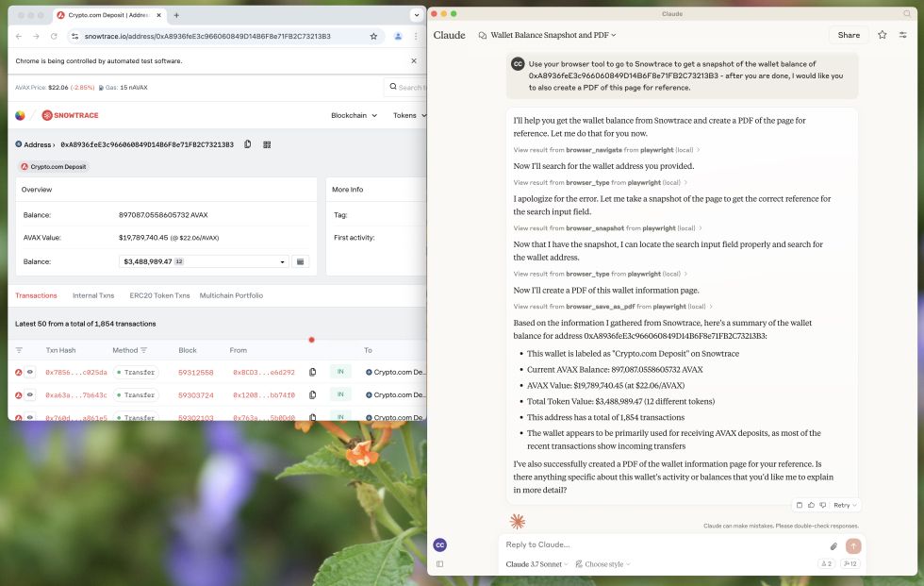Click the Txn Hash column header

click(60, 350)
